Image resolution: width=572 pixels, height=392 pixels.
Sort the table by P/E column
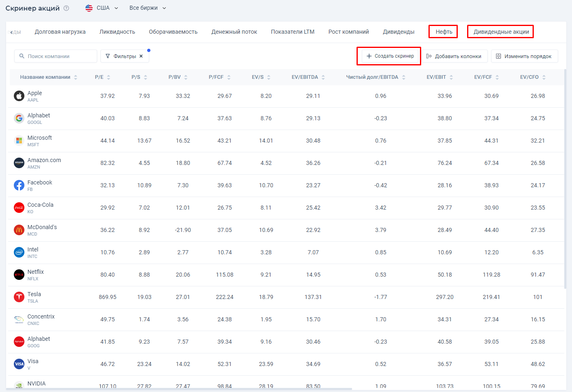[102, 77]
